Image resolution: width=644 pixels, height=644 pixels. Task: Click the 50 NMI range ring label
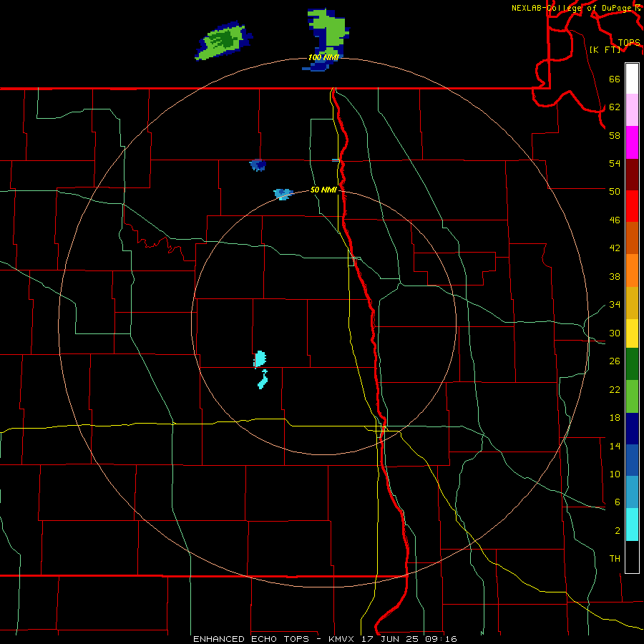coord(323,190)
